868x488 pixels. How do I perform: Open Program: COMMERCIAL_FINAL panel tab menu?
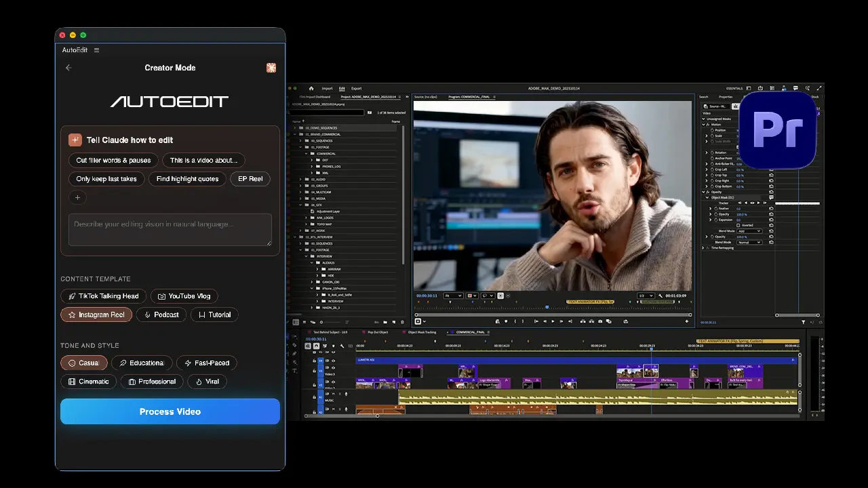coord(494,97)
